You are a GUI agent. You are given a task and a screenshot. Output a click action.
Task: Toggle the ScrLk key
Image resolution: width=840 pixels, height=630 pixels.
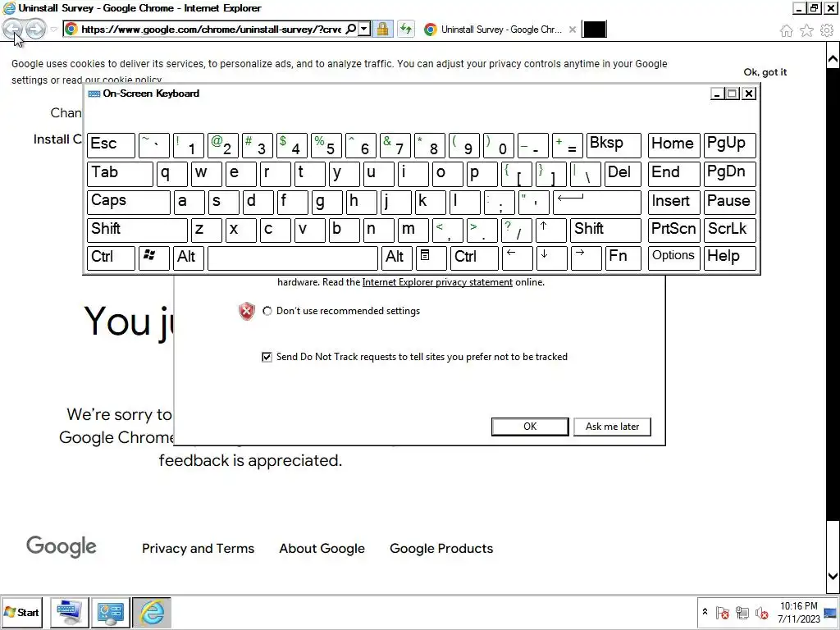click(x=729, y=230)
